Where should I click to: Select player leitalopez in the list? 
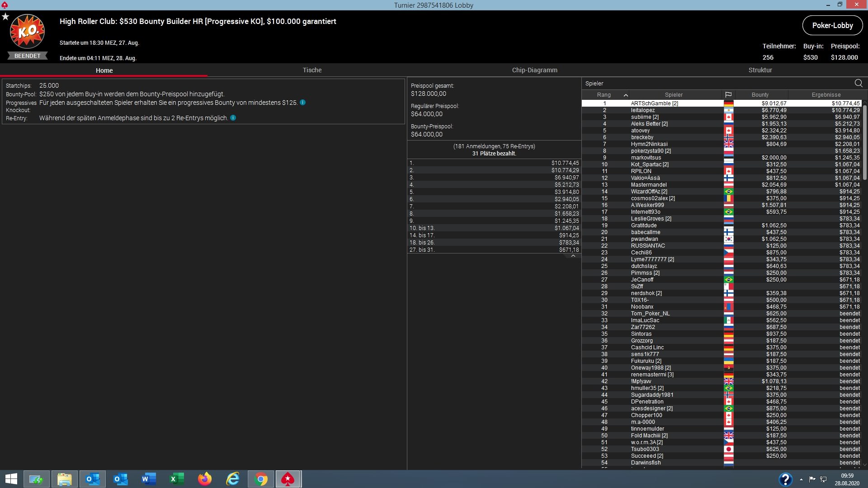tap(642, 110)
